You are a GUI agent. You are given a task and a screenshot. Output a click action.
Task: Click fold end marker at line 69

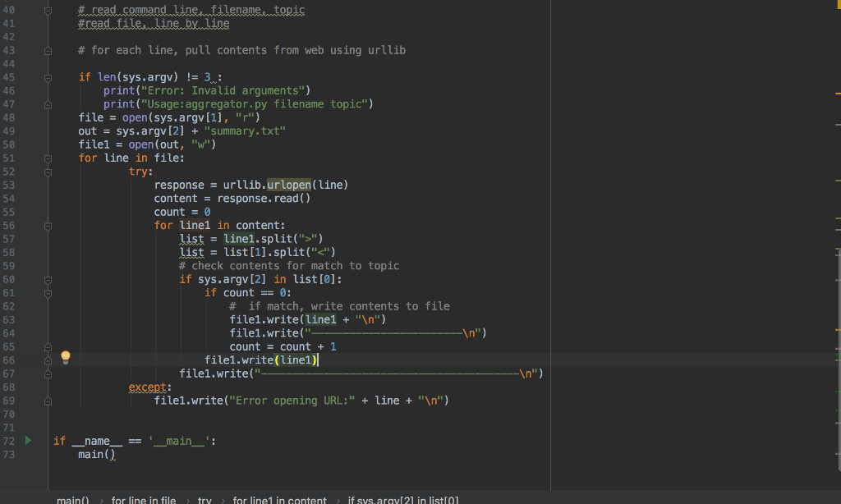click(48, 401)
